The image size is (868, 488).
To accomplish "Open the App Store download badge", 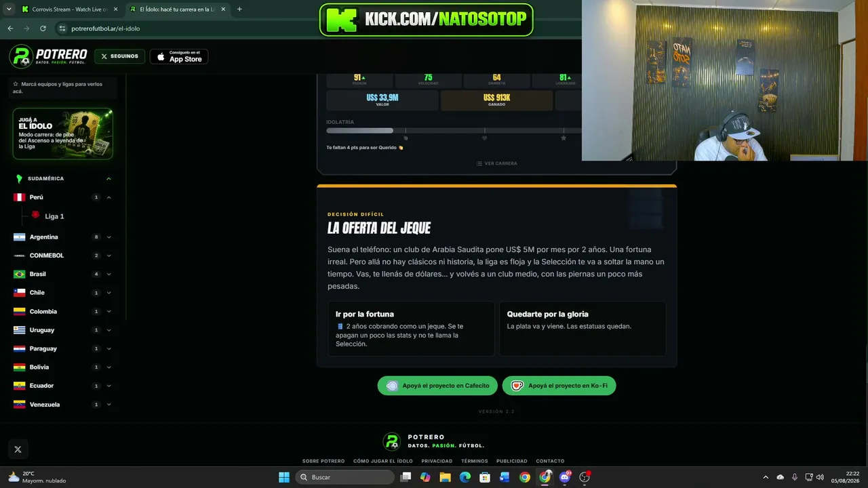I will point(179,57).
